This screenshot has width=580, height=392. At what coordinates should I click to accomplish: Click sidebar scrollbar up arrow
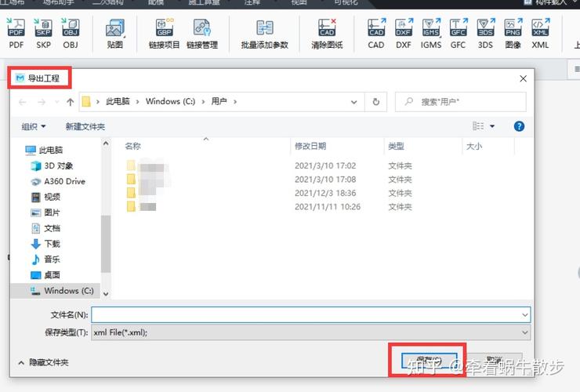[106, 143]
